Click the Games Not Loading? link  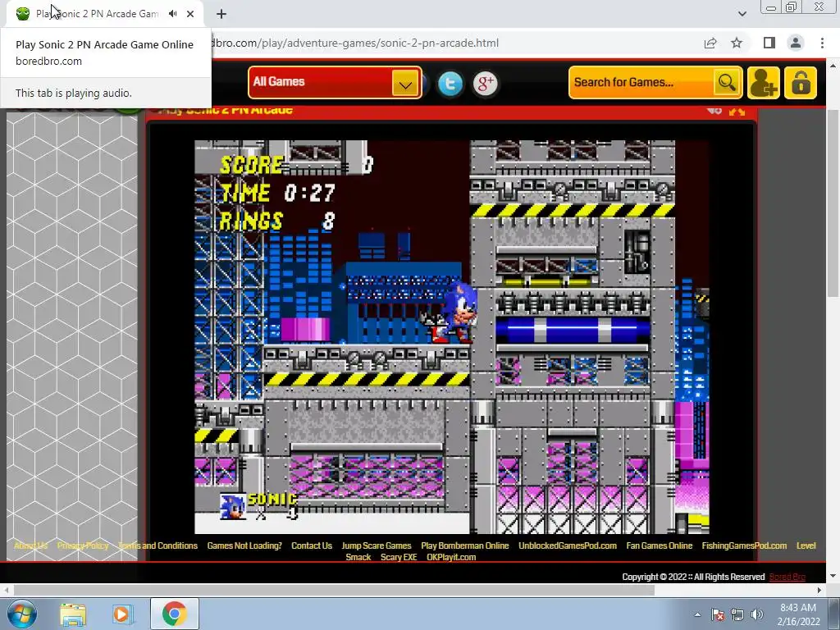(244, 546)
